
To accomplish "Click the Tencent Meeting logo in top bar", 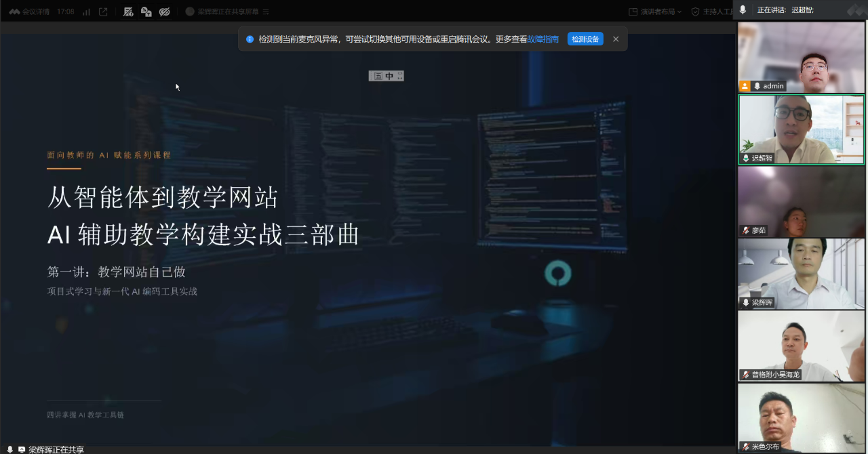I will 14,12.
